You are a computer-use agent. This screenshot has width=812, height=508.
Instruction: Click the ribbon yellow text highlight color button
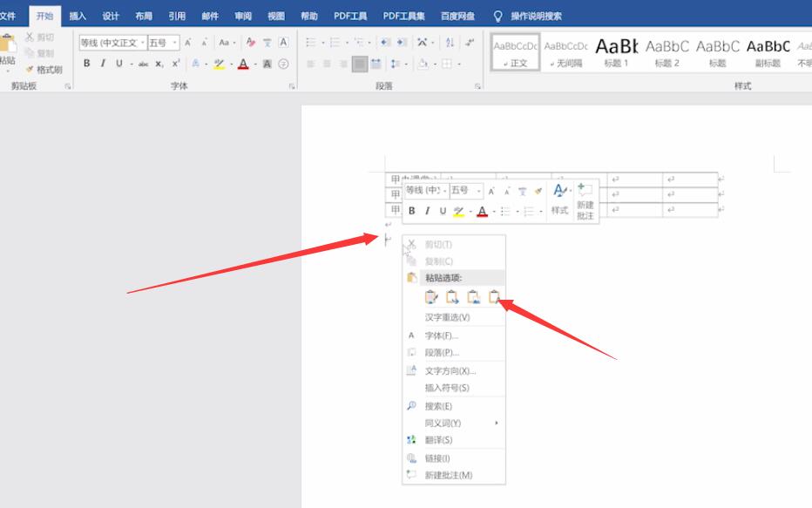click(219, 64)
